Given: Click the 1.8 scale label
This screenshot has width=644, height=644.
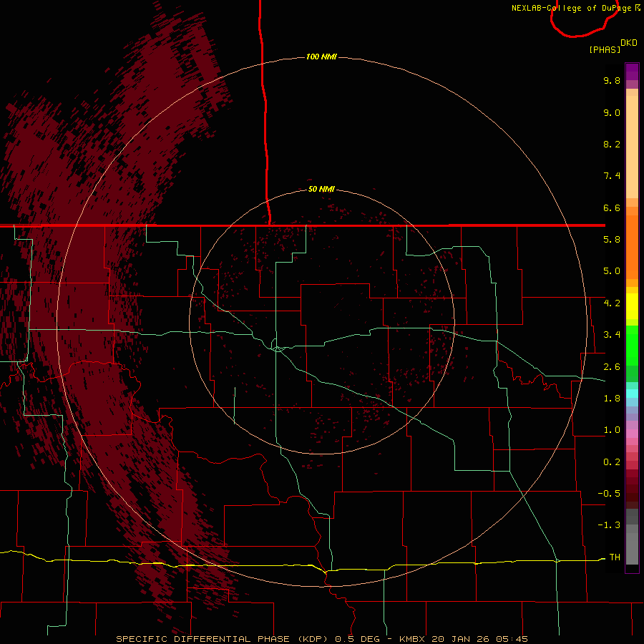Looking at the screenshot, I should point(612,399).
